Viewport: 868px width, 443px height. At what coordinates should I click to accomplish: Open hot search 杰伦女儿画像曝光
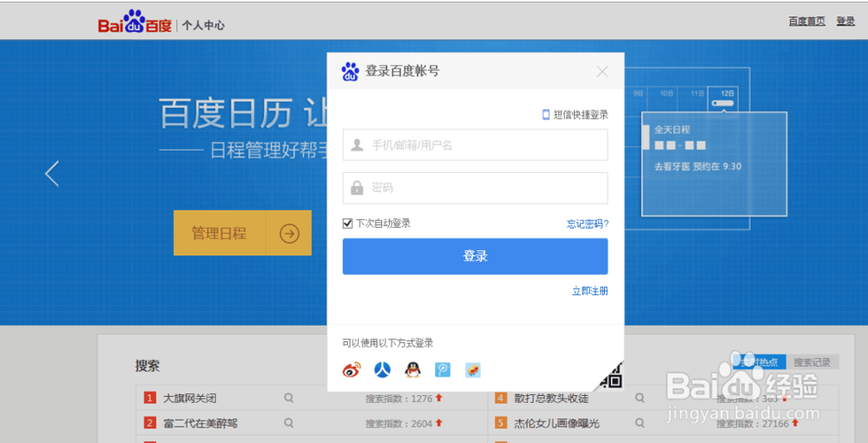coord(556,424)
